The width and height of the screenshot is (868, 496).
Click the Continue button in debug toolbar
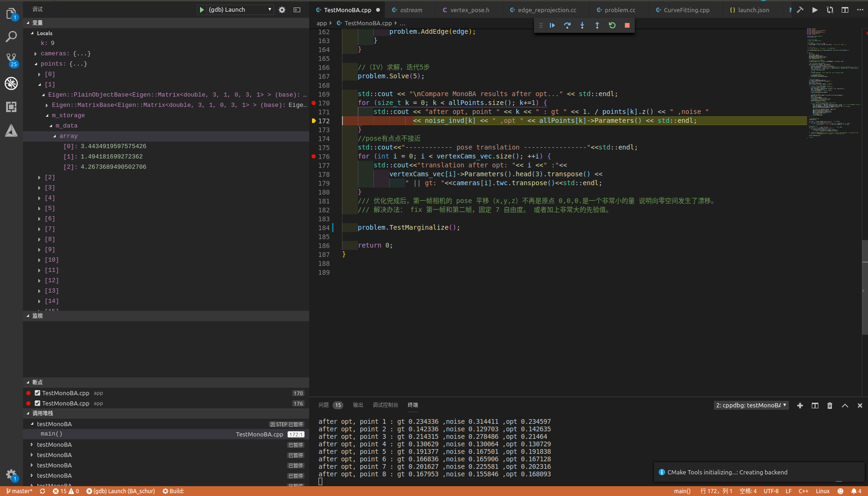tap(552, 25)
